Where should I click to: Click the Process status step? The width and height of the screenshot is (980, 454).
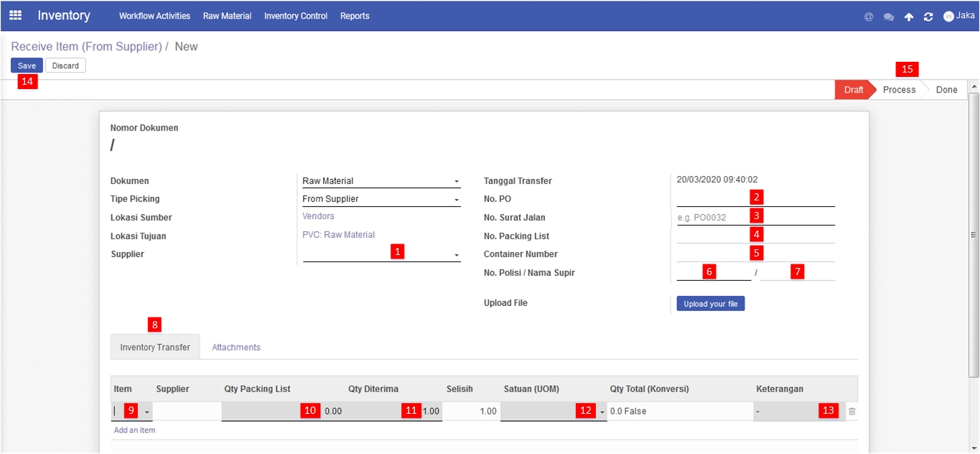pos(899,90)
